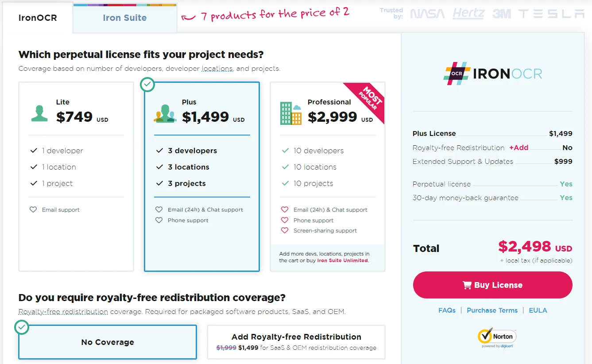Open the FAQs link
Viewport: 592px width, 364px height.
coord(447,310)
